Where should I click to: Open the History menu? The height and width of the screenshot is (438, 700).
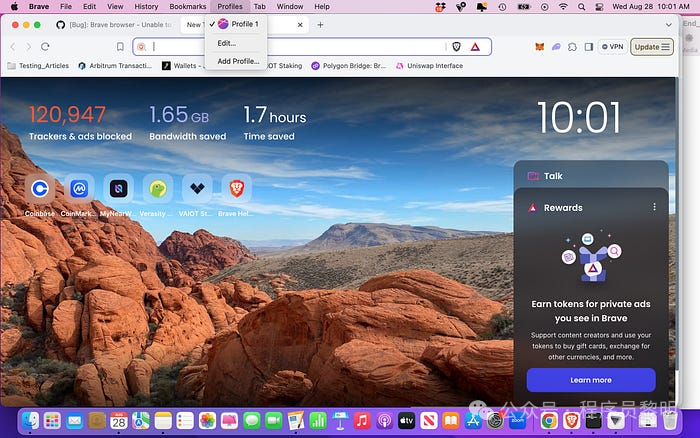pos(146,6)
